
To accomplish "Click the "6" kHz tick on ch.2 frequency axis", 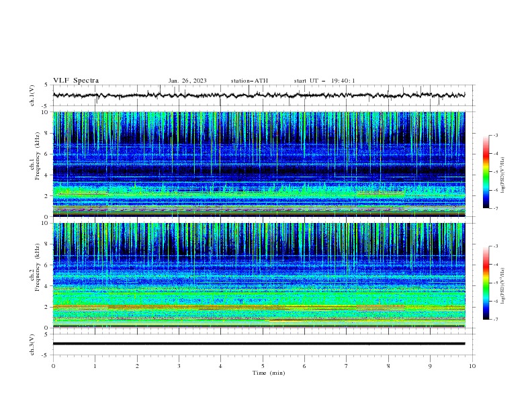I will (x=47, y=265).
